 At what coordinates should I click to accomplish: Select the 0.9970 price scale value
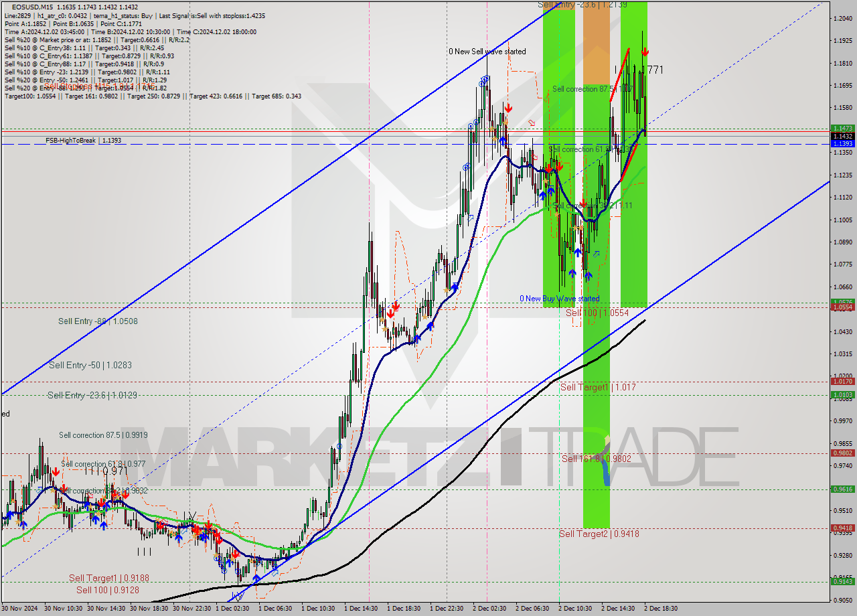pos(842,421)
